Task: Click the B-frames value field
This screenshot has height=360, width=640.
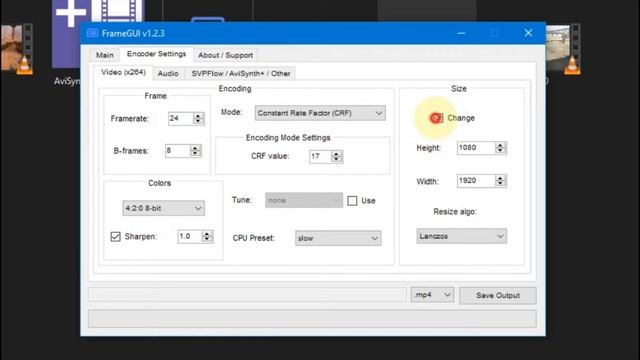Action: coord(178,151)
